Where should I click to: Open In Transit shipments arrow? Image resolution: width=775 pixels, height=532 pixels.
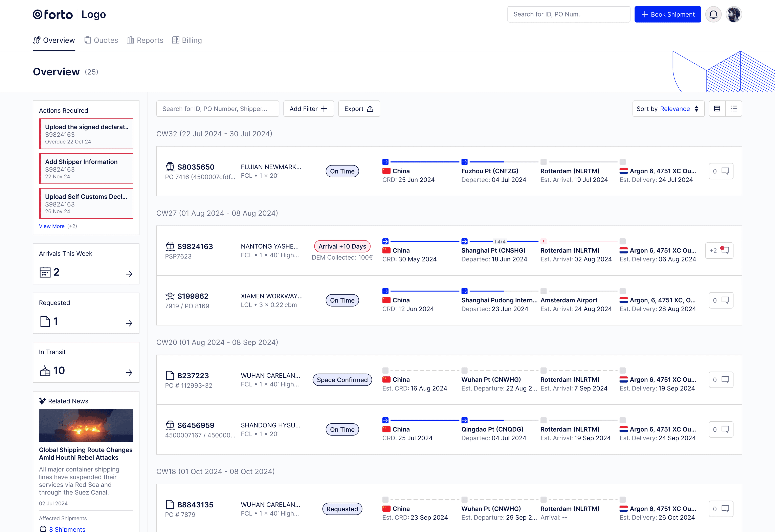pyautogui.click(x=129, y=373)
